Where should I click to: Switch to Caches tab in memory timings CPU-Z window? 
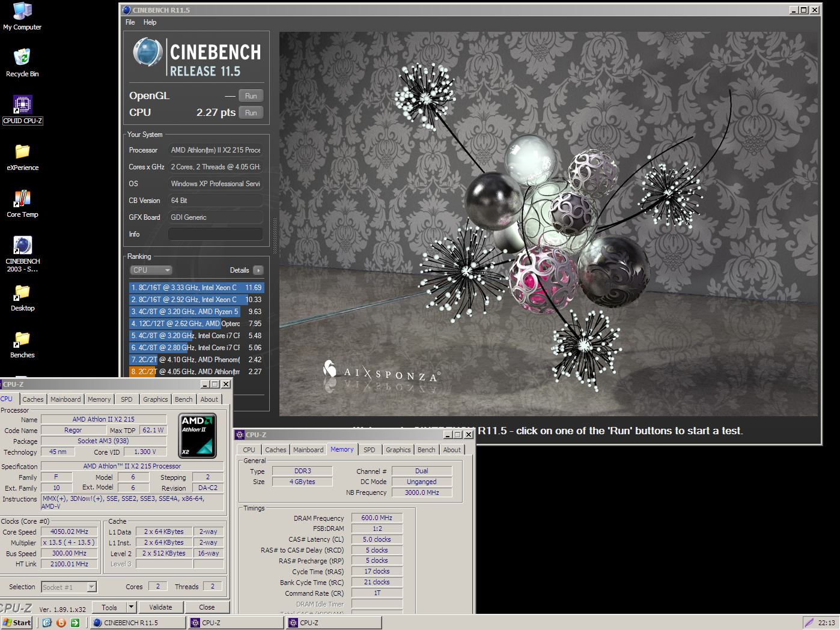coord(276,450)
